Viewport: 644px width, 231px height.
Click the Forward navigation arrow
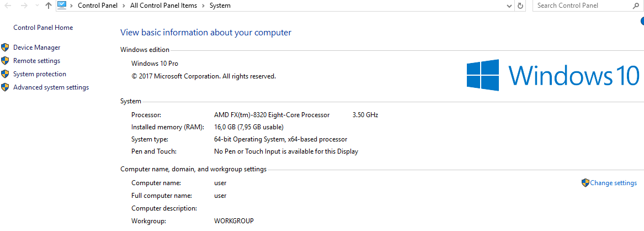pos(24,6)
